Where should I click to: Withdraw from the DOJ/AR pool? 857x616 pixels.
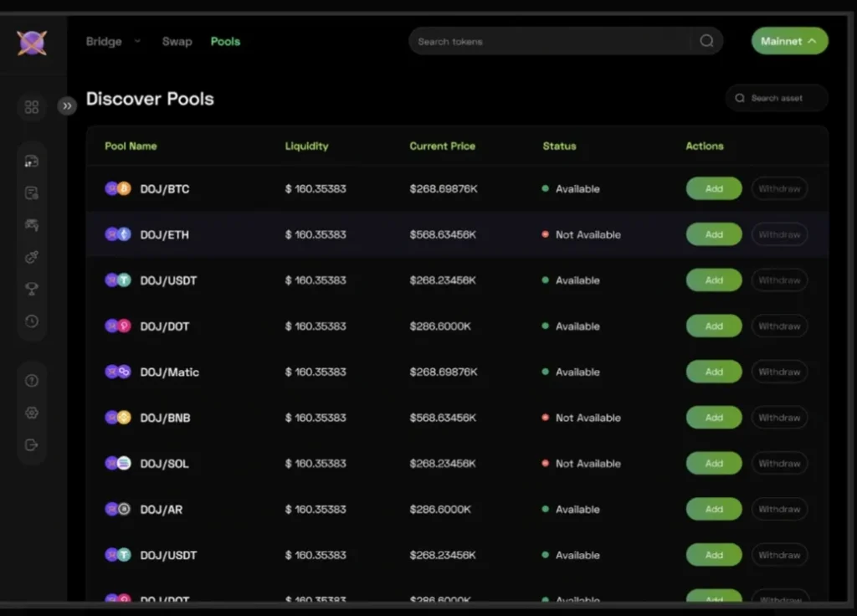(x=779, y=510)
